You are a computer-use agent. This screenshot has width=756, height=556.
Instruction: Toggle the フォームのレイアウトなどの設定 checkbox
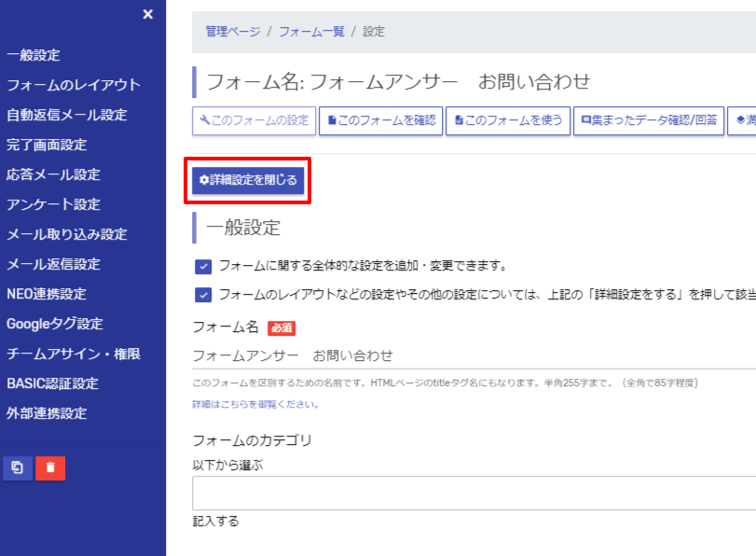tap(203, 295)
